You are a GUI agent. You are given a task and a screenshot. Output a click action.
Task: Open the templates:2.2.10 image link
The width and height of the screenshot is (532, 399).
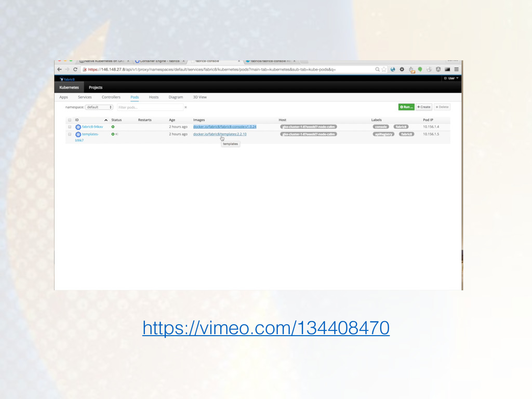click(x=220, y=135)
